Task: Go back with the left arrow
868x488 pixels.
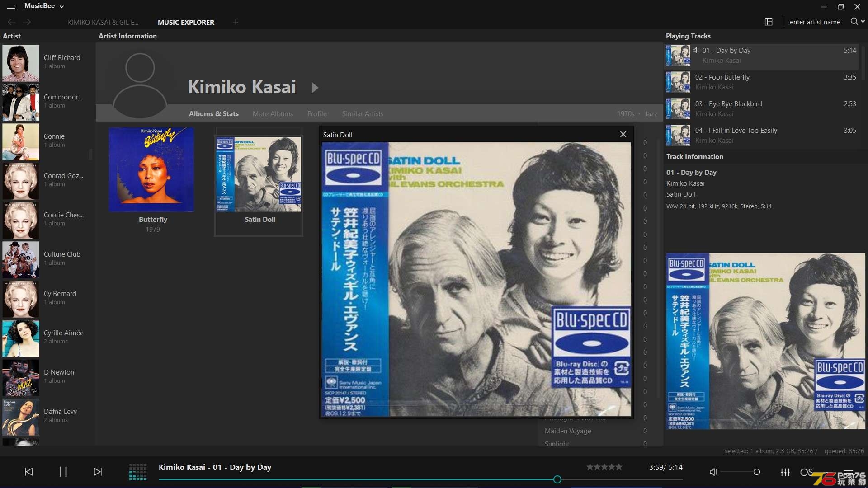Action: click(x=12, y=22)
